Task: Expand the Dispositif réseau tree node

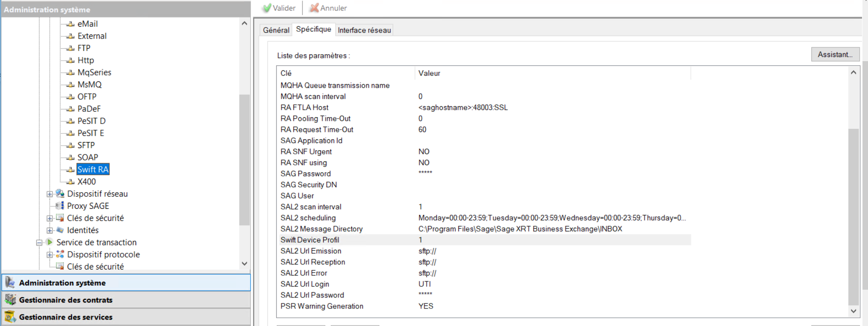Action: tap(50, 194)
